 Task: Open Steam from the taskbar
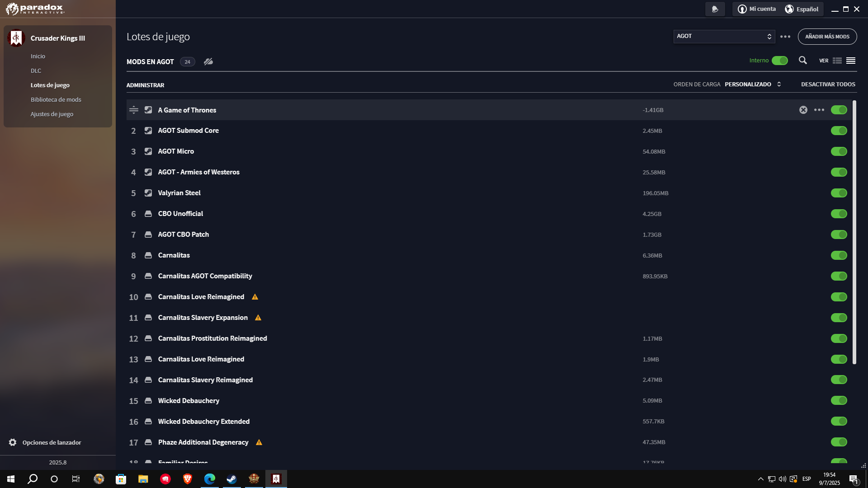click(232, 479)
